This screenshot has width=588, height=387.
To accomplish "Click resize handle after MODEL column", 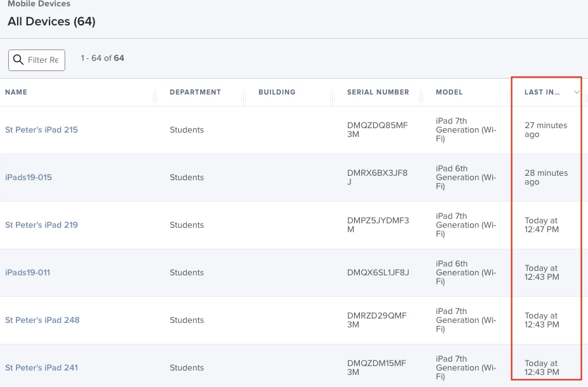I will point(509,98).
